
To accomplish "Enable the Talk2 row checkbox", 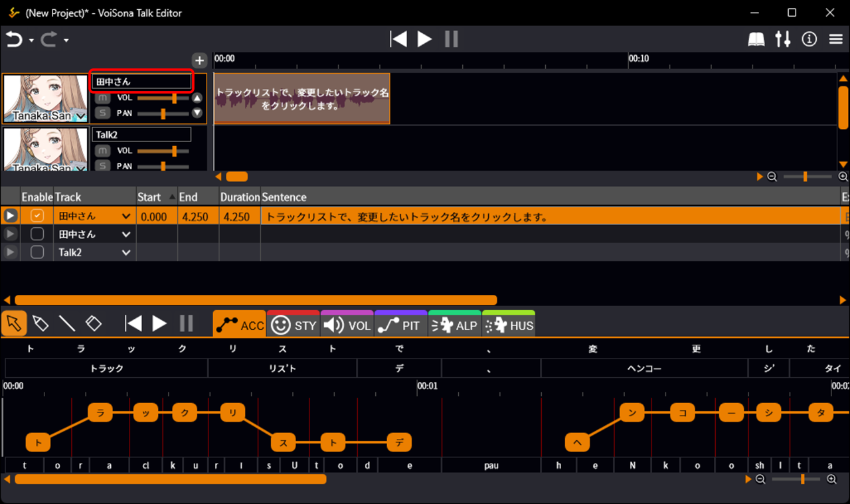I will pyautogui.click(x=37, y=252).
